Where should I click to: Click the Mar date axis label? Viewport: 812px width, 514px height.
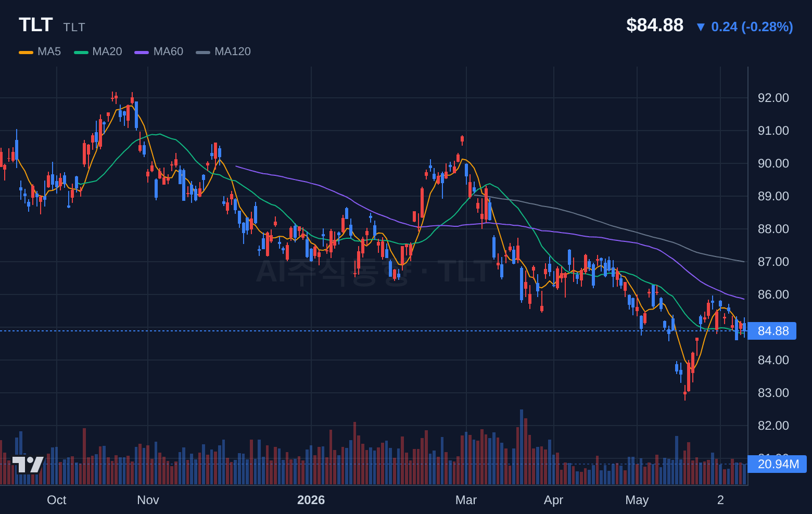tap(466, 500)
